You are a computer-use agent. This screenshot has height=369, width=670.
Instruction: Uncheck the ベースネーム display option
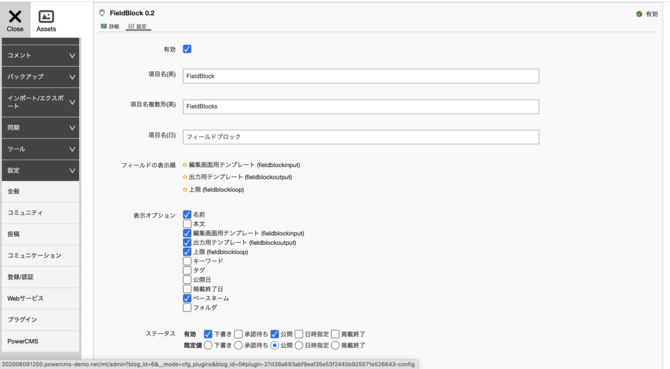pyautogui.click(x=187, y=298)
